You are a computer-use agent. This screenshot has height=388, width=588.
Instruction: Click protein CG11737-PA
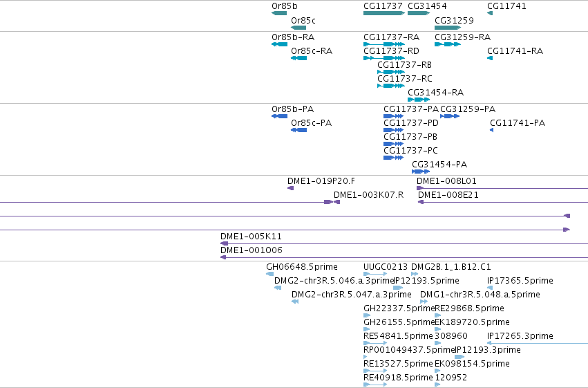(411, 109)
